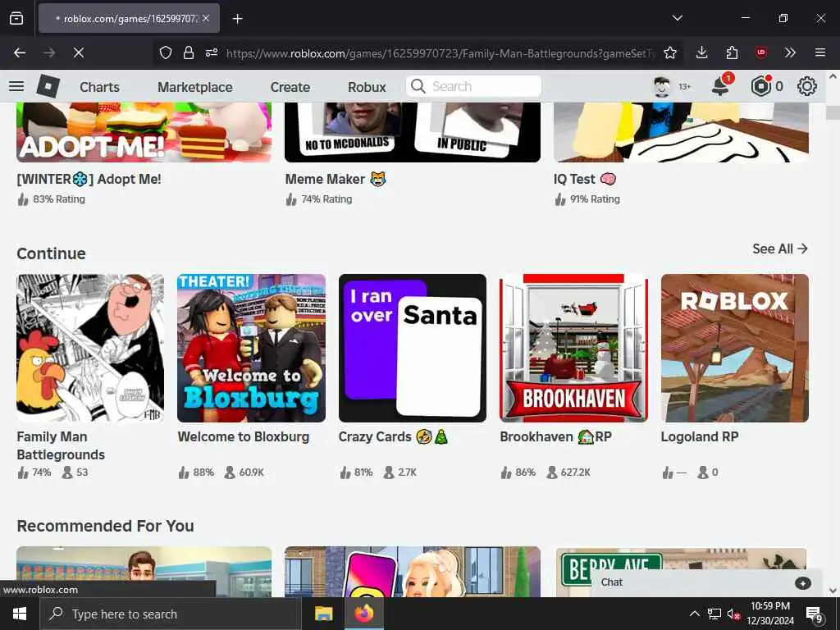Open the Firefox View icon
Viewport: 840px width, 630px height.
(16, 18)
